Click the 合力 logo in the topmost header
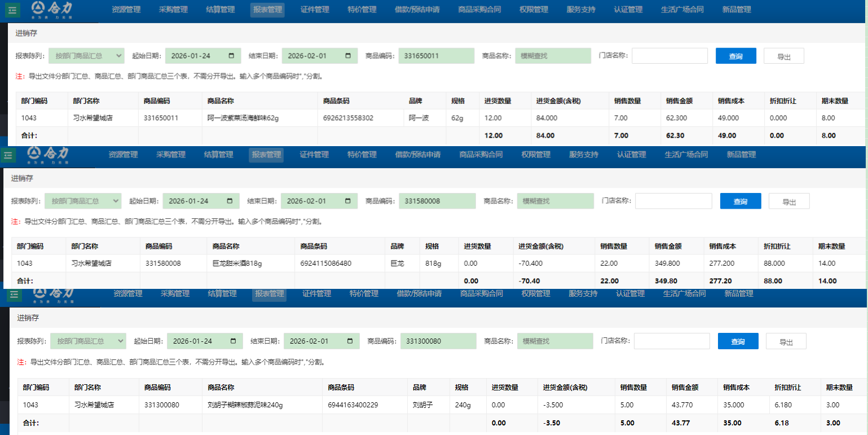Screen dimensions: 868x435 coord(51,8)
